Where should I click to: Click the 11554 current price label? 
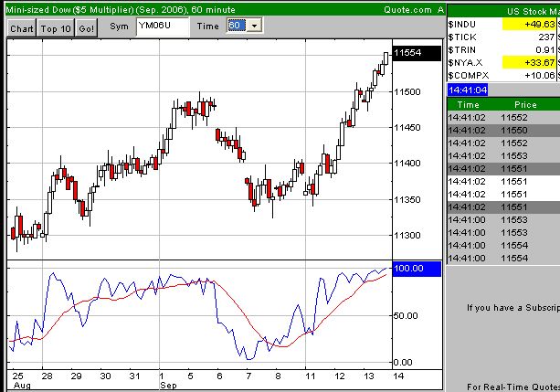417,53
